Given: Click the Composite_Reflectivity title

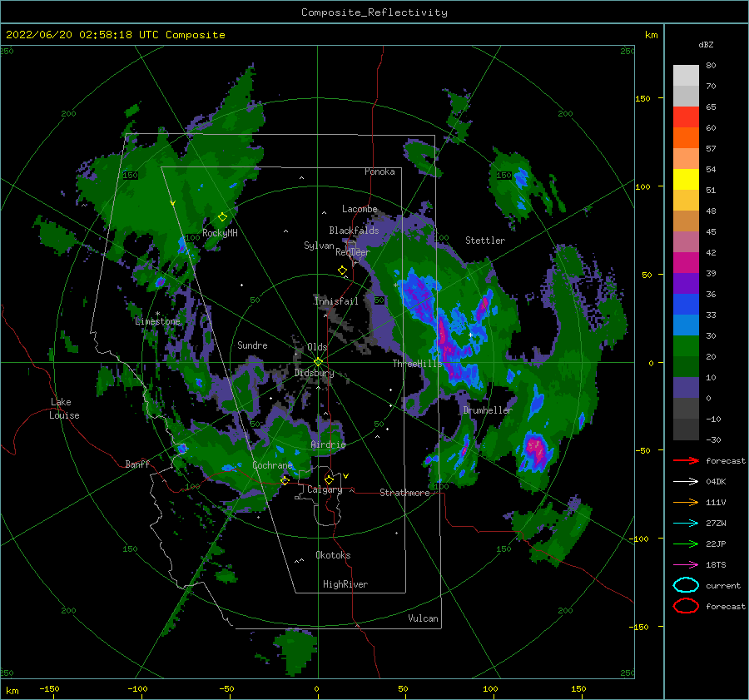Looking at the screenshot, I should 374,12.
